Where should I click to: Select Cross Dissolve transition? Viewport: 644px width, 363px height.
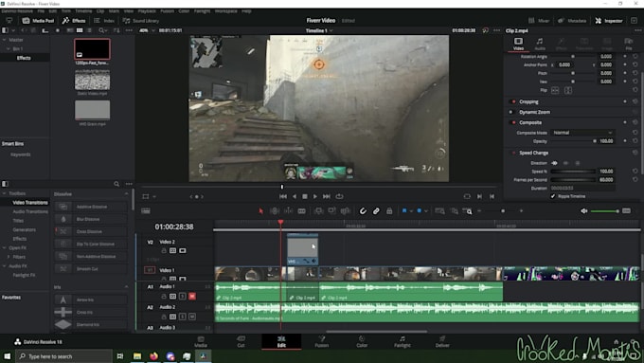pos(90,231)
